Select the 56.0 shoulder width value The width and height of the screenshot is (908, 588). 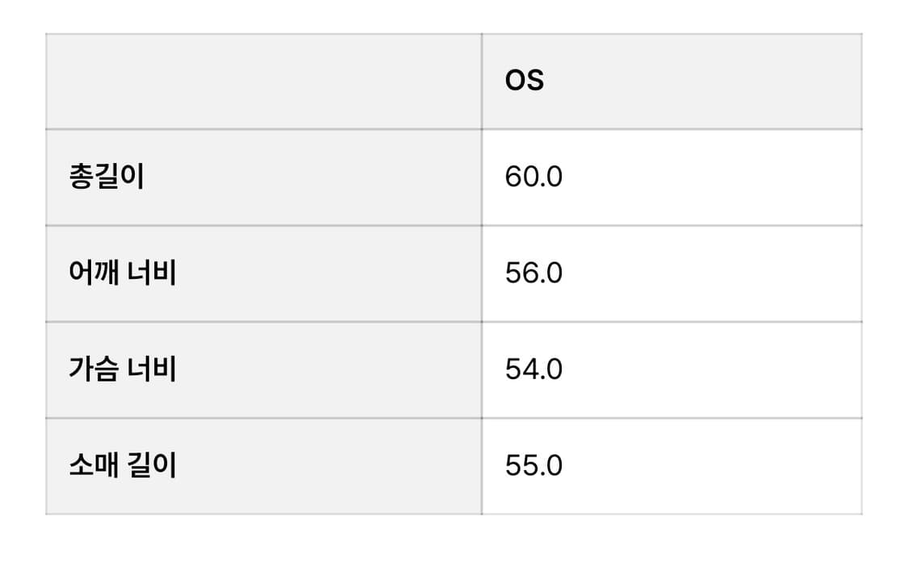point(534,273)
